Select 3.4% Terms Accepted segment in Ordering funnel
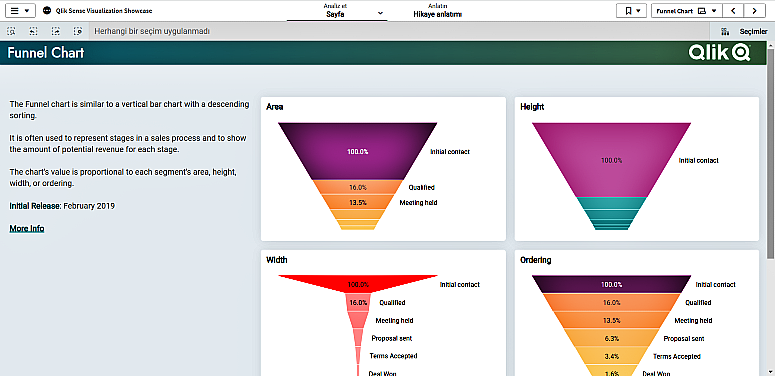Screen dimensions: 775x376 (x=611, y=356)
